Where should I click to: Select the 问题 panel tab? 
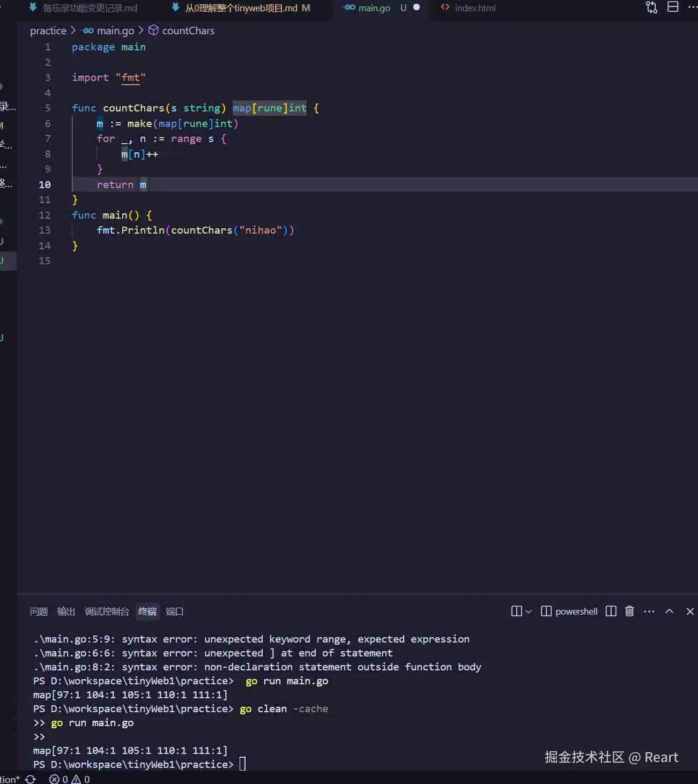[39, 611]
